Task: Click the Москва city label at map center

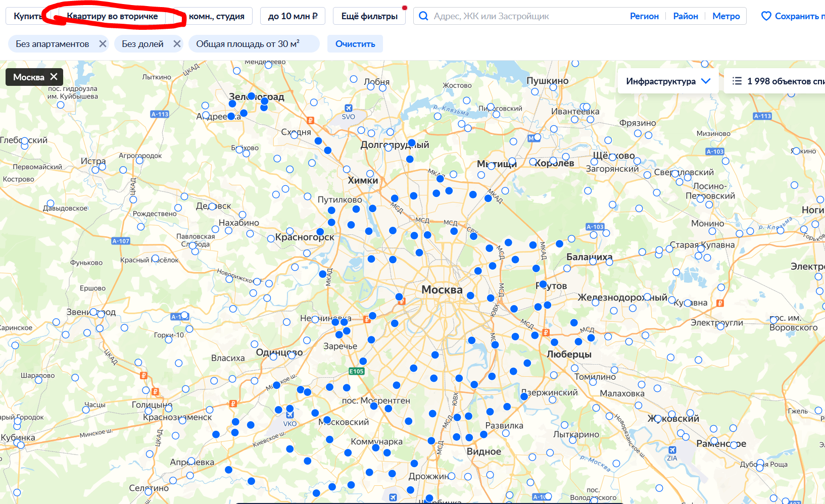Action: coord(442,289)
